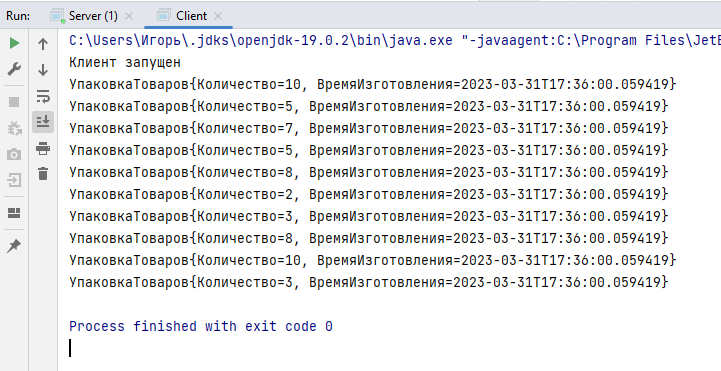
Task: Jump down the stack trace arrow
Action: tap(43, 70)
